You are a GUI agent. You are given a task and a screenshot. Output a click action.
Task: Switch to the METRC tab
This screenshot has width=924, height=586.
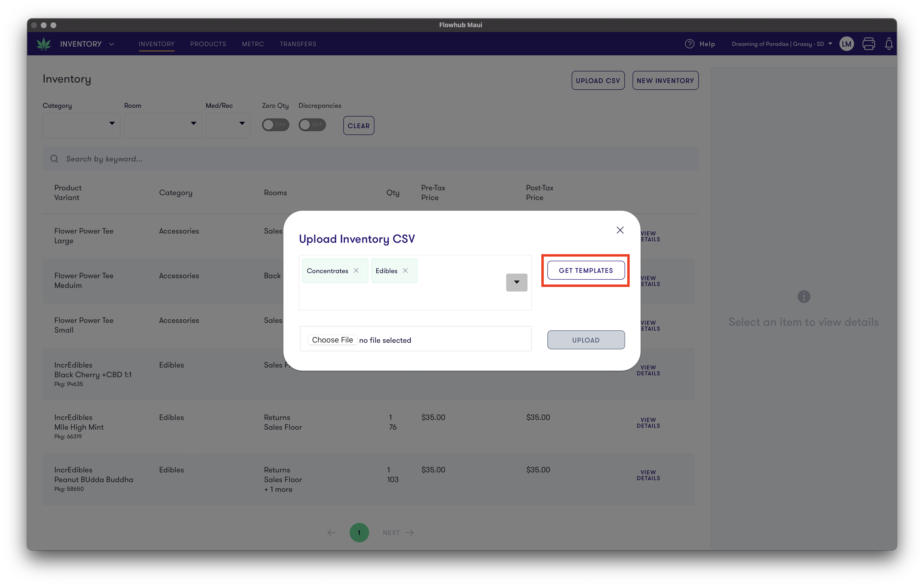pyautogui.click(x=253, y=44)
